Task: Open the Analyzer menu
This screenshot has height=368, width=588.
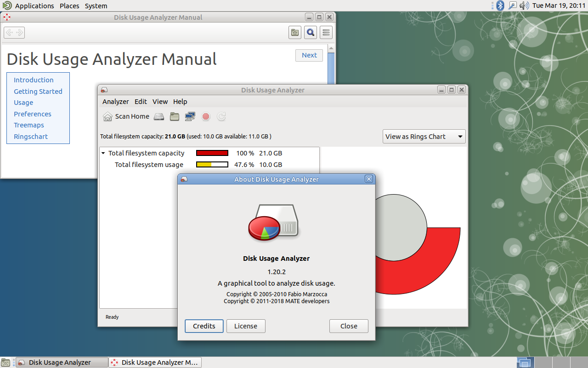Action: tap(116, 102)
